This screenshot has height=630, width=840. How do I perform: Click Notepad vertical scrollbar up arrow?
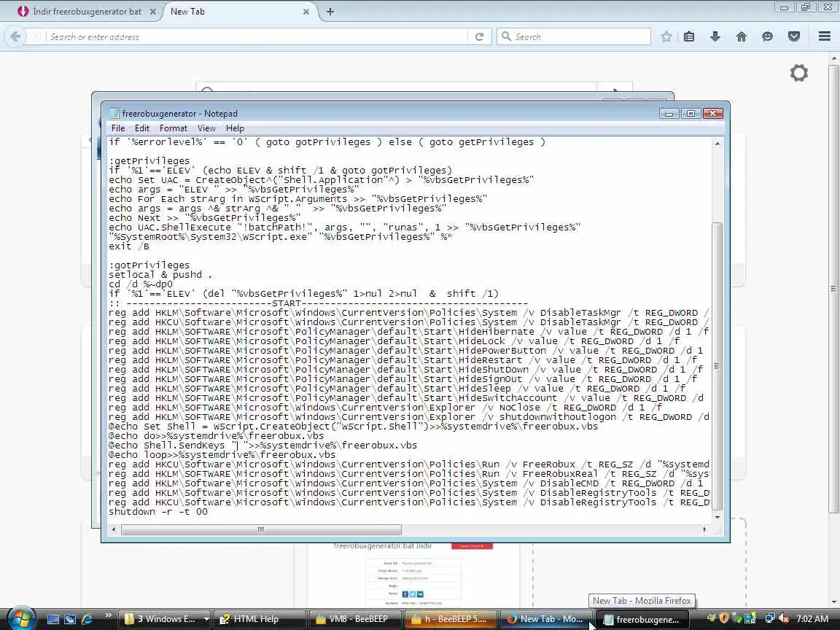click(x=717, y=143)
